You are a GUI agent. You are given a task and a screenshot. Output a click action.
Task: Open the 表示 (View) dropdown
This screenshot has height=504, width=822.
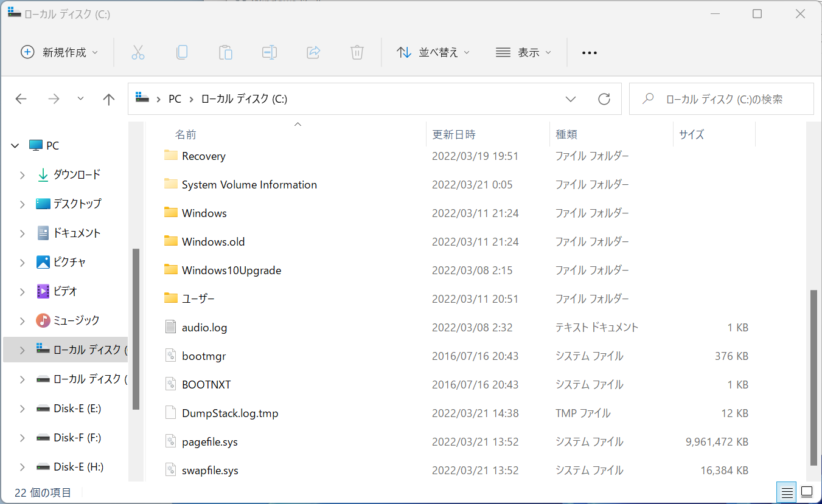click(523, 52)
